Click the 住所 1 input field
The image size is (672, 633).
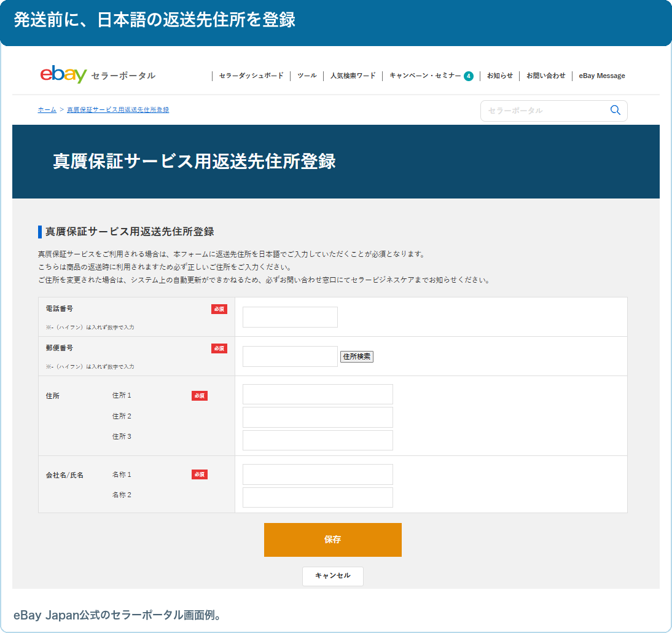[x=318, y=394]
